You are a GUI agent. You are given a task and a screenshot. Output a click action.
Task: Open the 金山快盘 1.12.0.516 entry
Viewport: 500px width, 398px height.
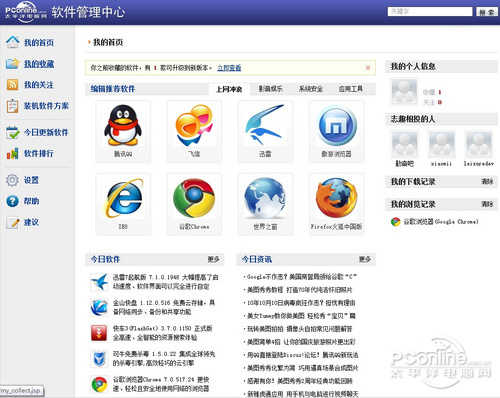[164, 307]
